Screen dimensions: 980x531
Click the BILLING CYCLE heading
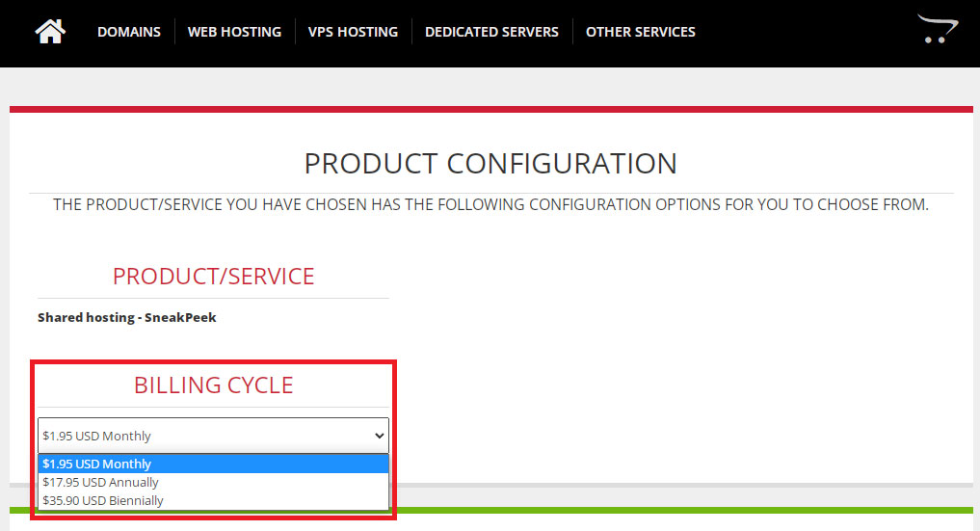point(213,385)
